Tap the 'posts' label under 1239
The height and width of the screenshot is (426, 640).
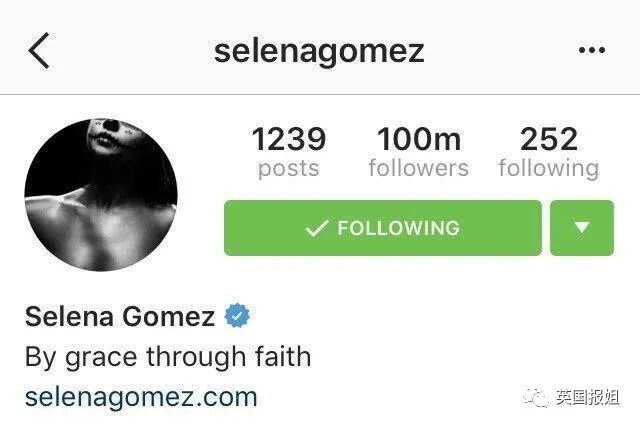point(289,169)
